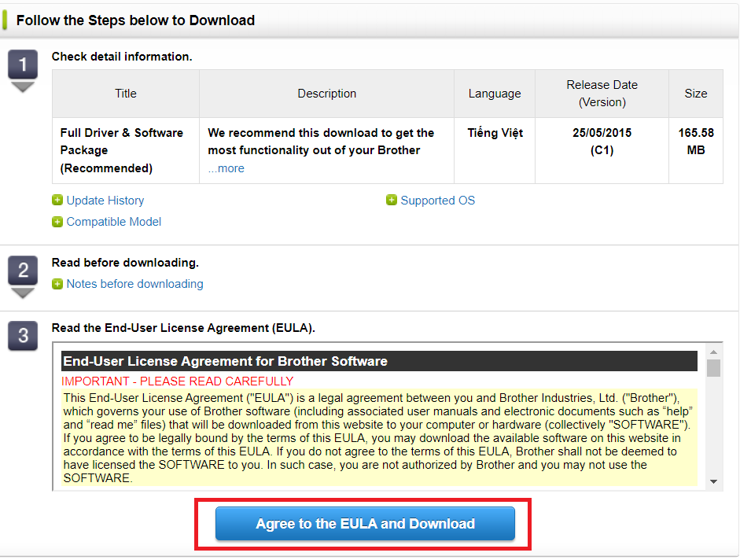
Task: Click the highlighted EULA agreement paragraph
Action: [x=379, y=437]
